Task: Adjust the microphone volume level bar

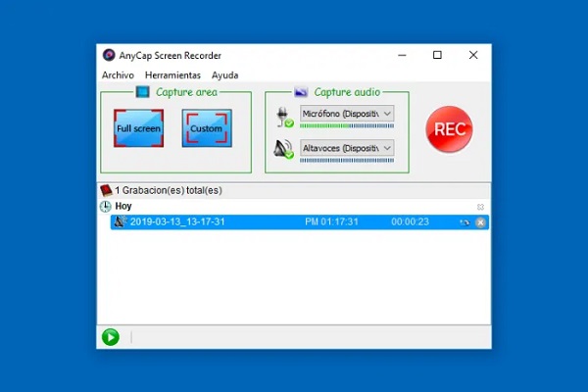Action: (x=347, y=126)
